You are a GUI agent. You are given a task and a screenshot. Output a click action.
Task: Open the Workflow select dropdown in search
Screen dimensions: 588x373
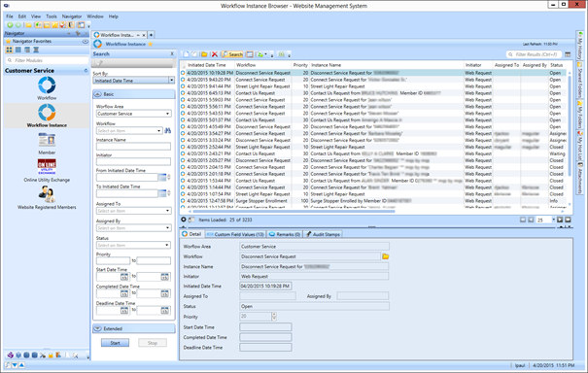click(x=159, y=130)
